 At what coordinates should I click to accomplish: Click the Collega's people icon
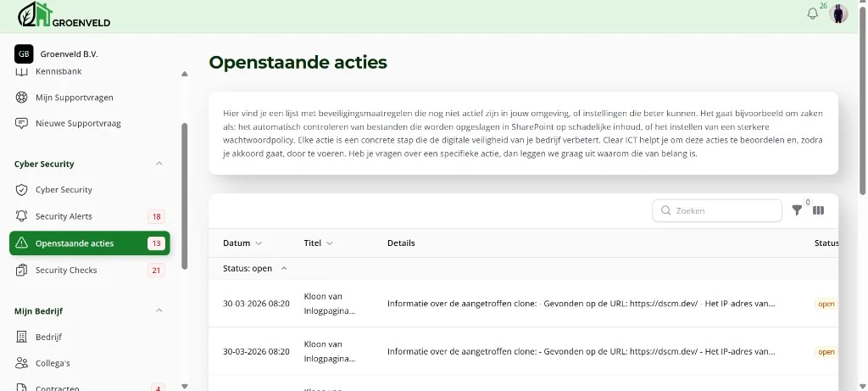[x=21, y=363]
